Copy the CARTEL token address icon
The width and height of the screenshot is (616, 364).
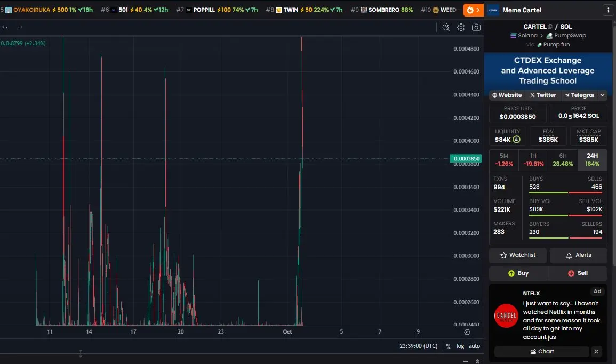click(550, 26)
